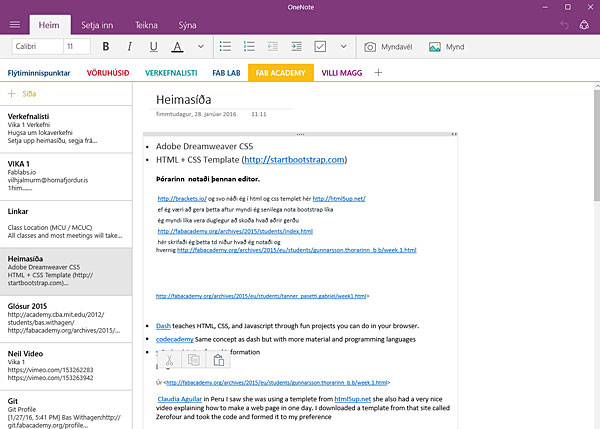Open the hamburger navigation menu

[x=15, y=25]
